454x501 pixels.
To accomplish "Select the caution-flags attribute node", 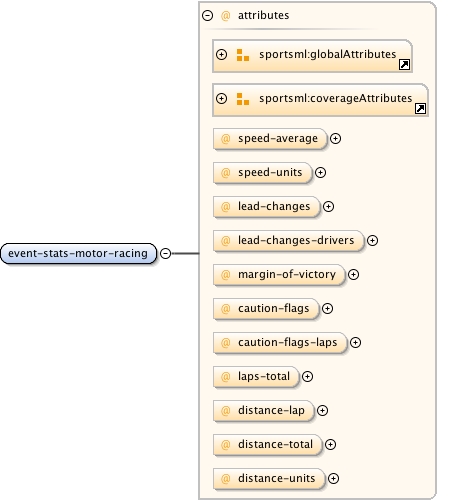I will coord(266,309).
